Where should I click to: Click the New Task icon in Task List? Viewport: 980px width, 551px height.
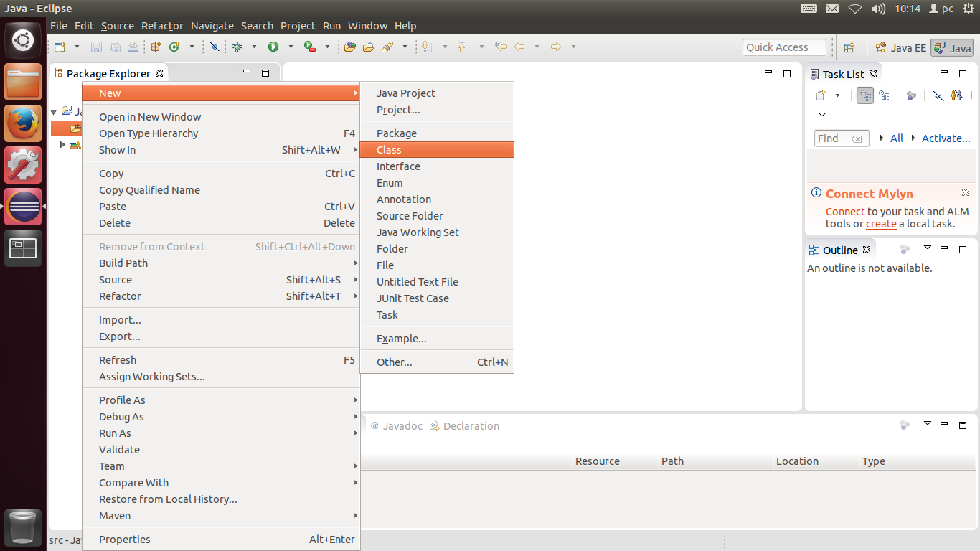[821, 95]
